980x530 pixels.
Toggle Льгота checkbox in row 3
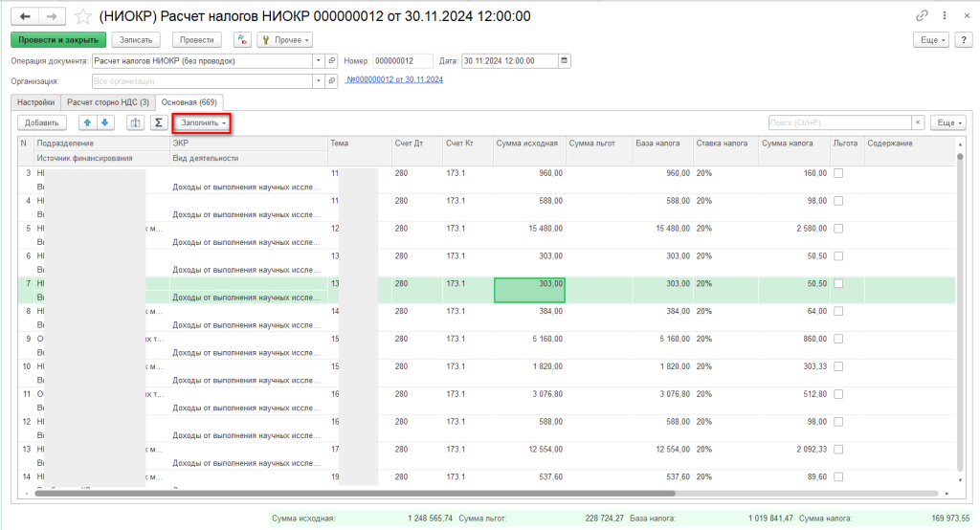point(838,173)
